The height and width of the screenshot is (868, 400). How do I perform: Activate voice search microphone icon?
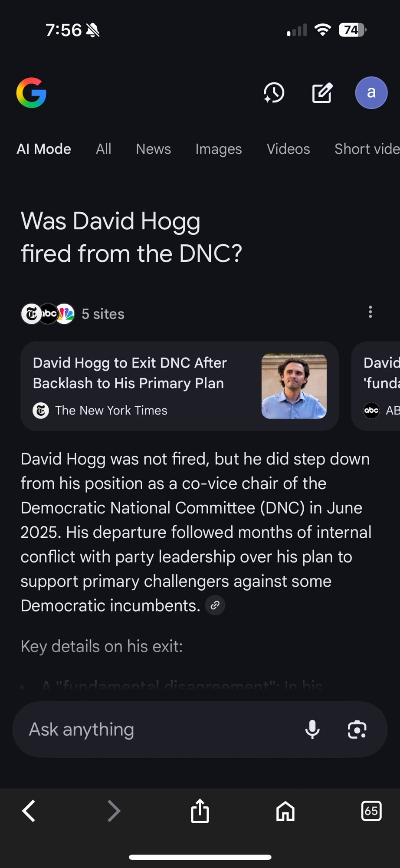[312, 729]
